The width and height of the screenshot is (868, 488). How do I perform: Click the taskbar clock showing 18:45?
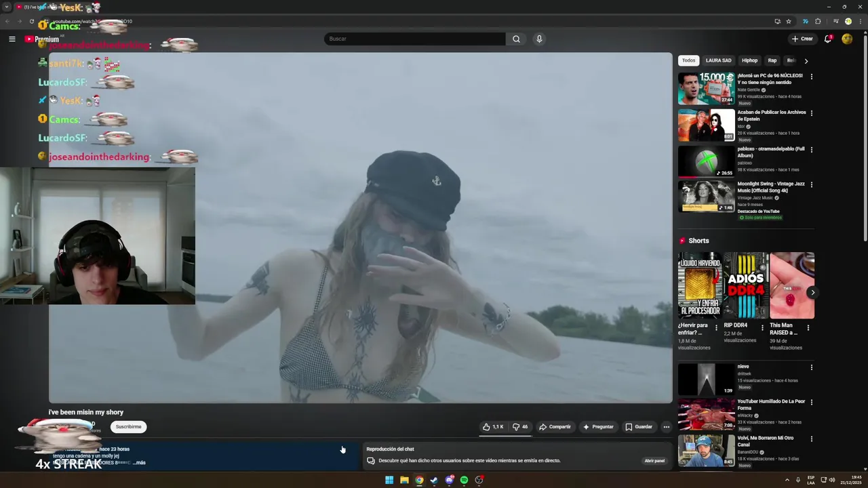point(851,480)
